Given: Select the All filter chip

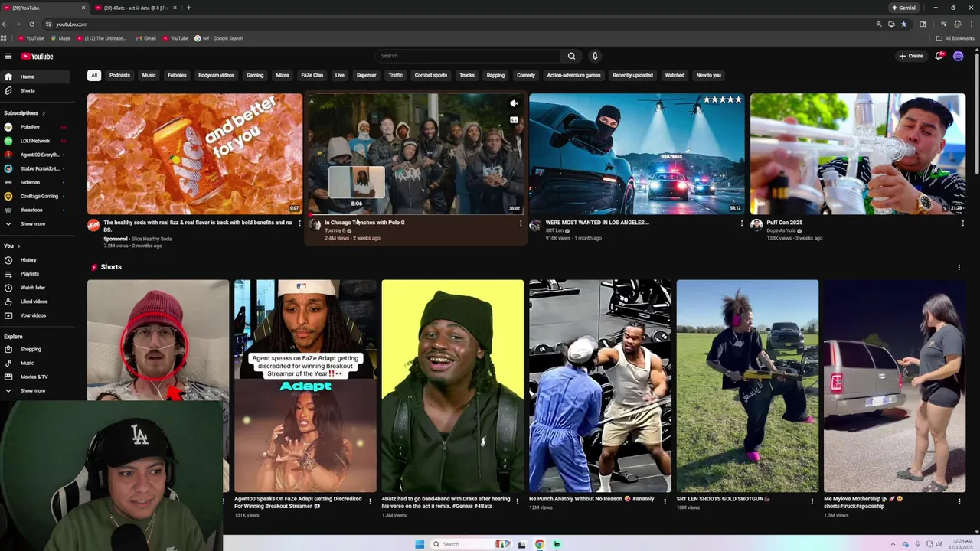Looking at the screenshot, I should coord(94,75).
